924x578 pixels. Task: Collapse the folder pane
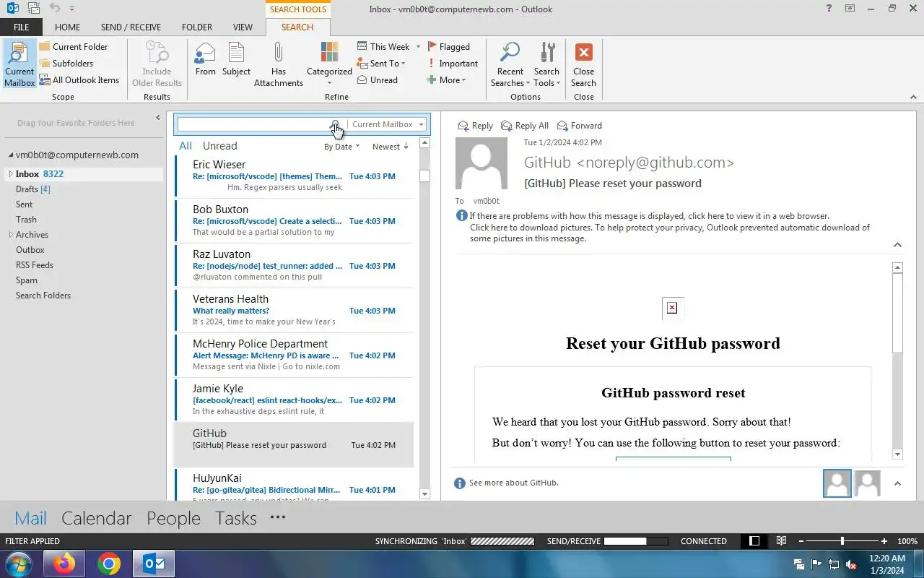click(x=158, y=118)
